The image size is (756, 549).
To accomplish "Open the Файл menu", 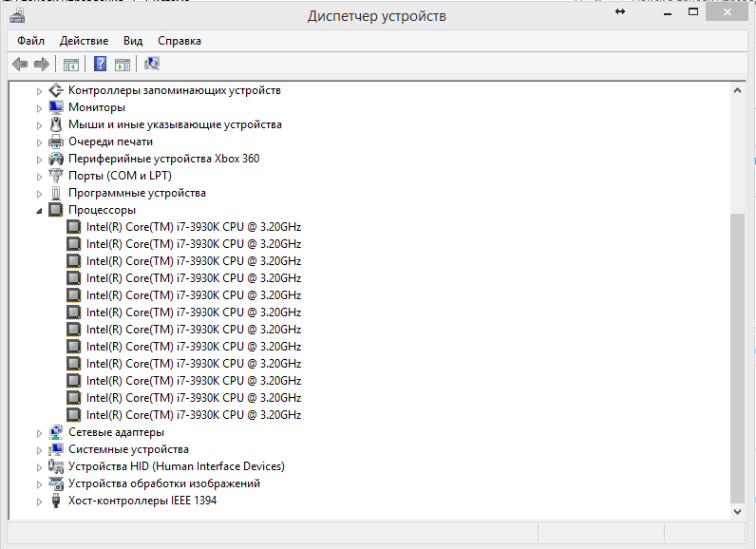I will (30, 41).
